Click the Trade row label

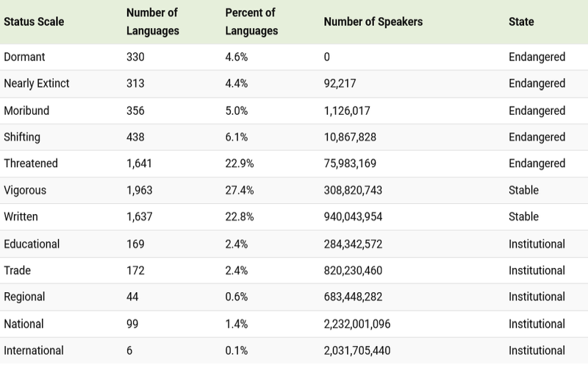point(18,270)
